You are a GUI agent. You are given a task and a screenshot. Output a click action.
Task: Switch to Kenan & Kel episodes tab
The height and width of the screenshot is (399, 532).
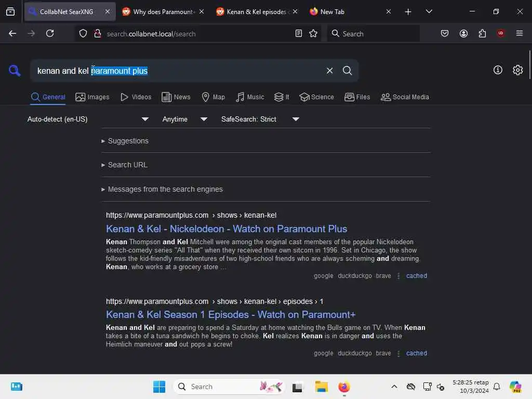click(257, 12)
